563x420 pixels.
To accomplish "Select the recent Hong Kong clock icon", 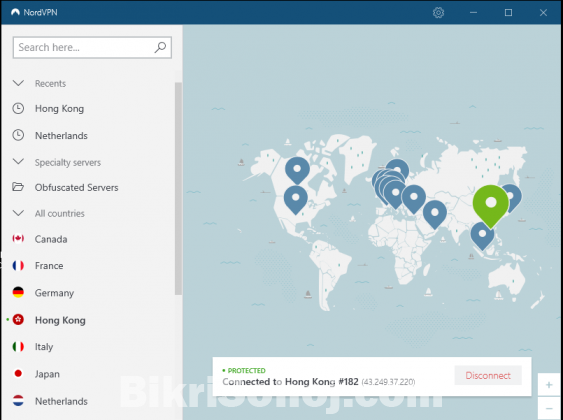I will point(18,108).
